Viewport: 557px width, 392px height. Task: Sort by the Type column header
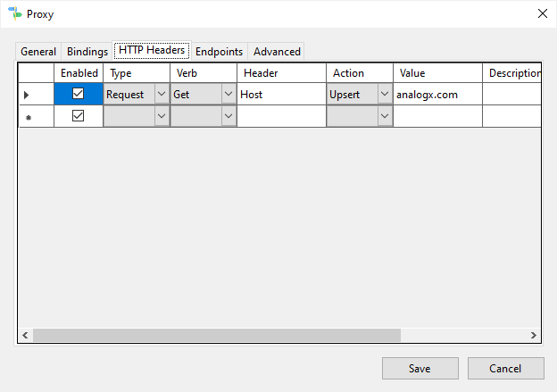coord(137,73)
